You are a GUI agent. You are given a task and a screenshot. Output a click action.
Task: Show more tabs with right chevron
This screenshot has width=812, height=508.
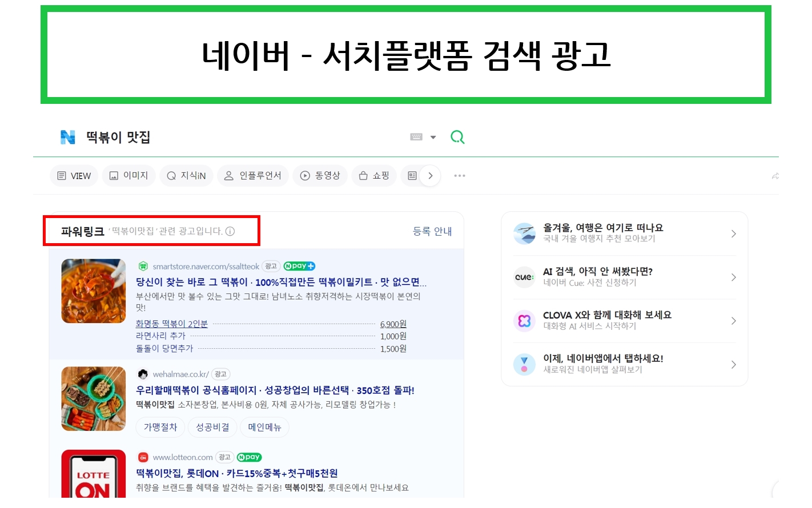tap(431, 176)
